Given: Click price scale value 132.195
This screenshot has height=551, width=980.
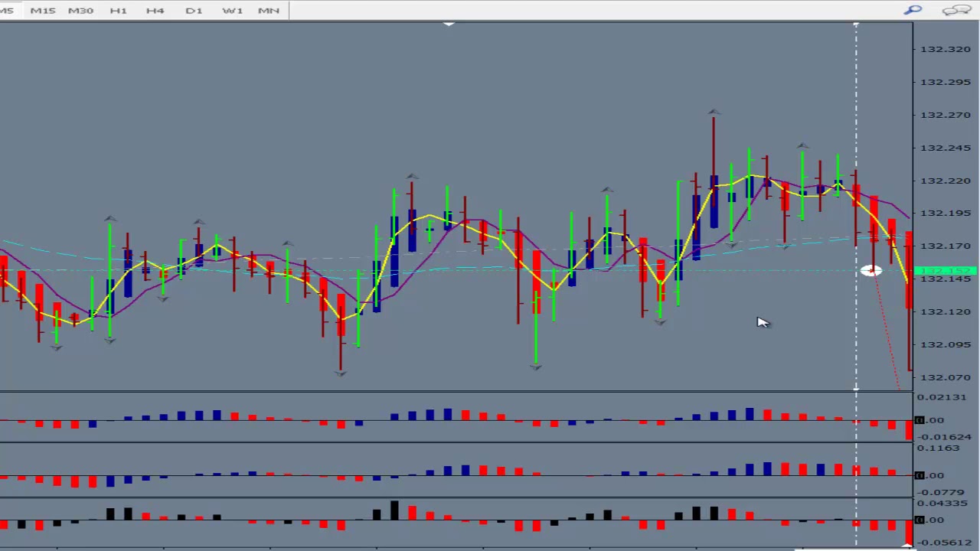Looking at the screenshot, I should [x=946, y=213].
